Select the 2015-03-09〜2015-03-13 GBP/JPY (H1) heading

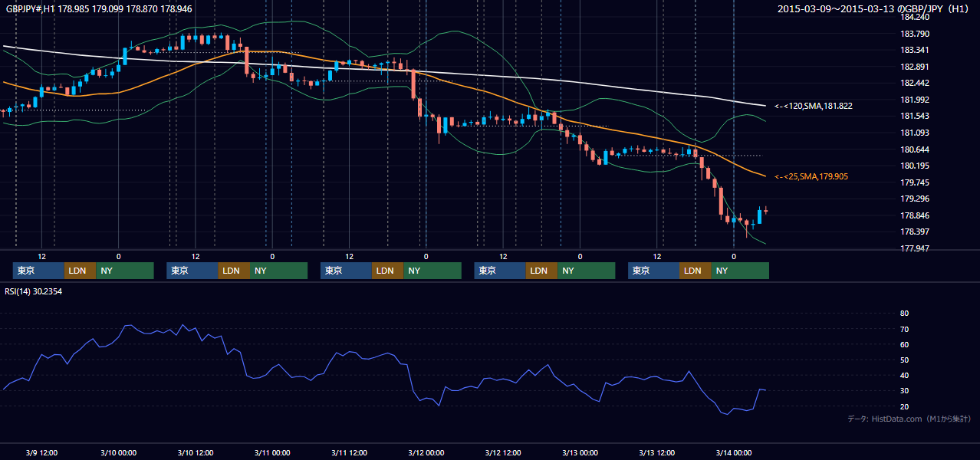874,8
